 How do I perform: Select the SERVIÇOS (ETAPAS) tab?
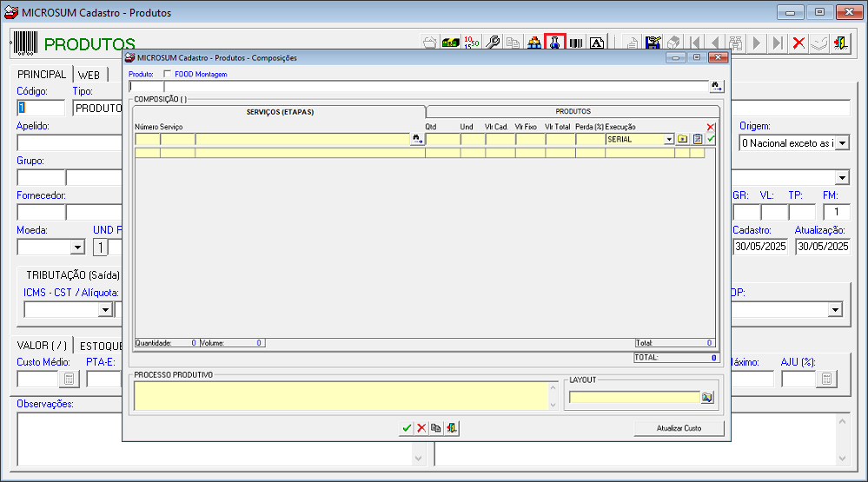(280, 112)
